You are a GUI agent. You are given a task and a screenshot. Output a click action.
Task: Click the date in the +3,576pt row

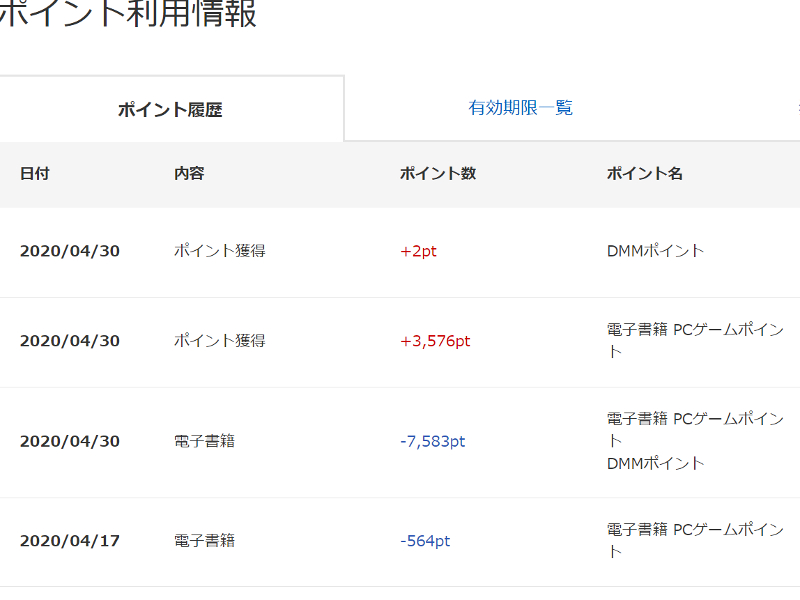point(70,341)
